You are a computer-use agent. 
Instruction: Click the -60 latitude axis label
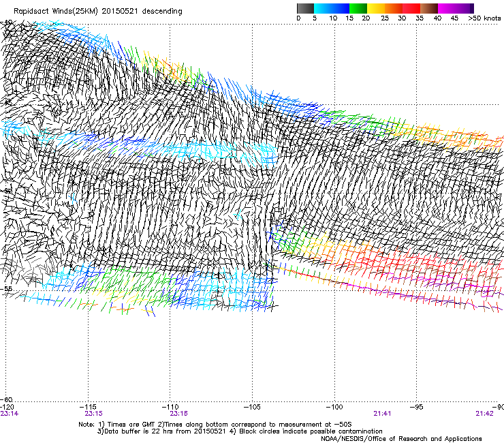click(x=6, y=400)
